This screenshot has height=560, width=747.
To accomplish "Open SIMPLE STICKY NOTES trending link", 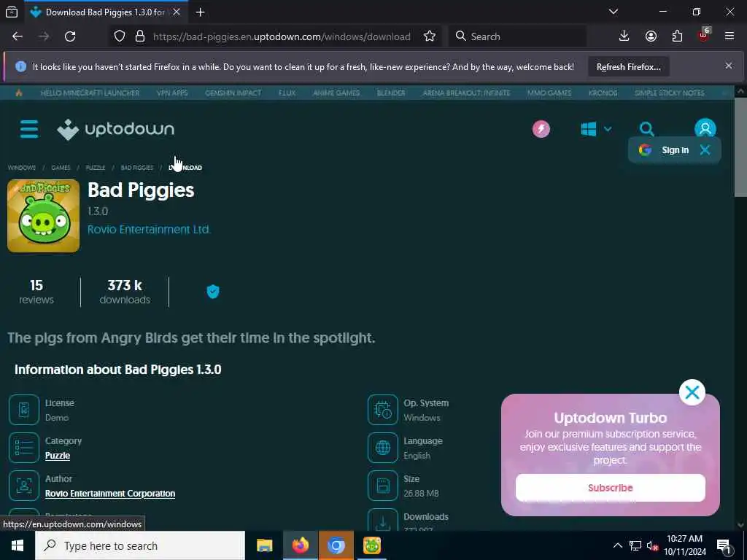I will pos(670,93).
